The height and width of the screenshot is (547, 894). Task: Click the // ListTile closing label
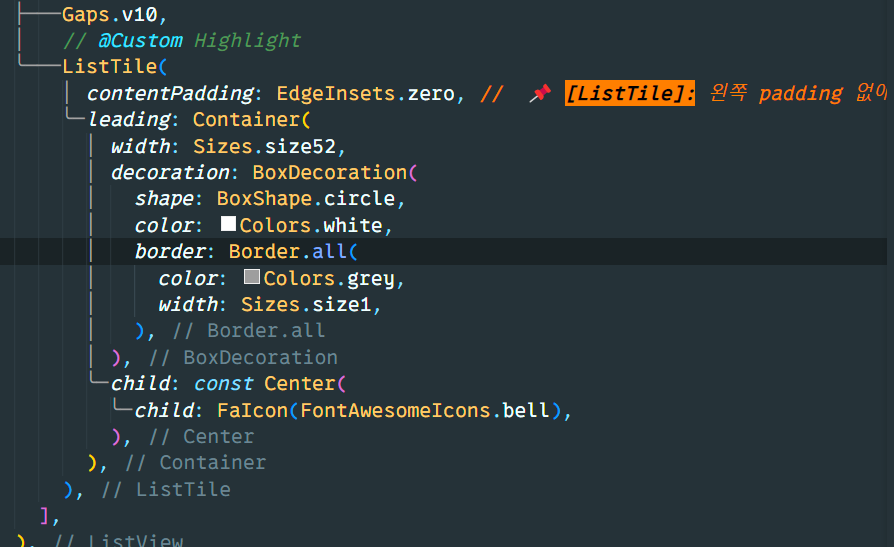[x=166, y=489]
